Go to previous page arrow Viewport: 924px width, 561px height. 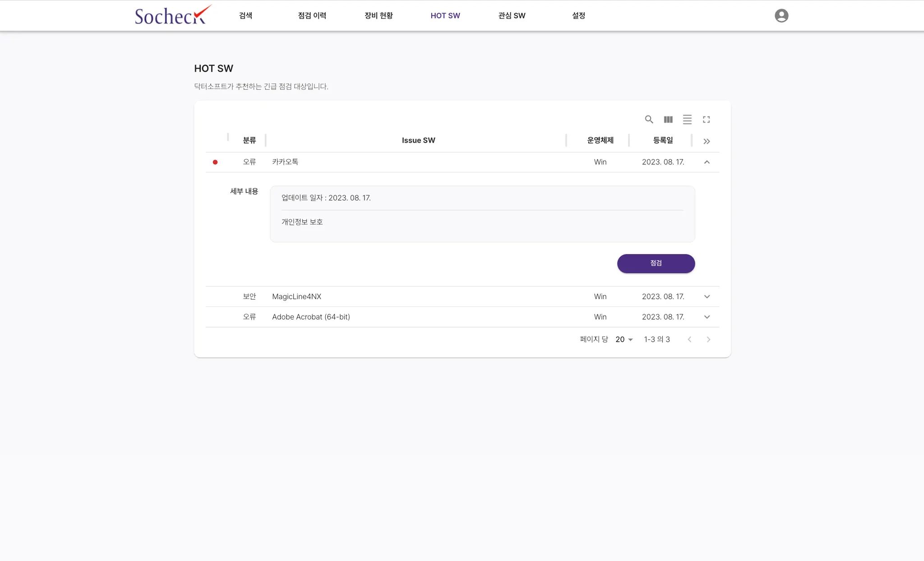[x=689, y=339]
